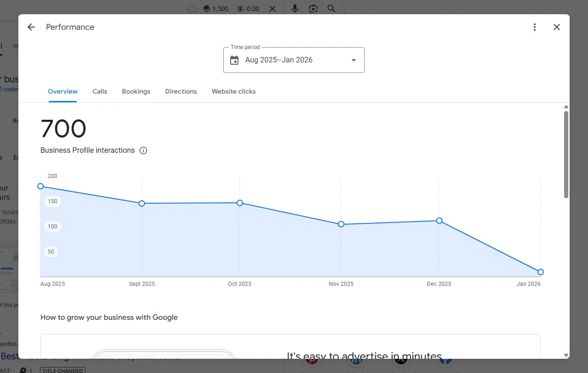
Task: Click the Nov 2025 data point
Action: click(x=341, y=224)
